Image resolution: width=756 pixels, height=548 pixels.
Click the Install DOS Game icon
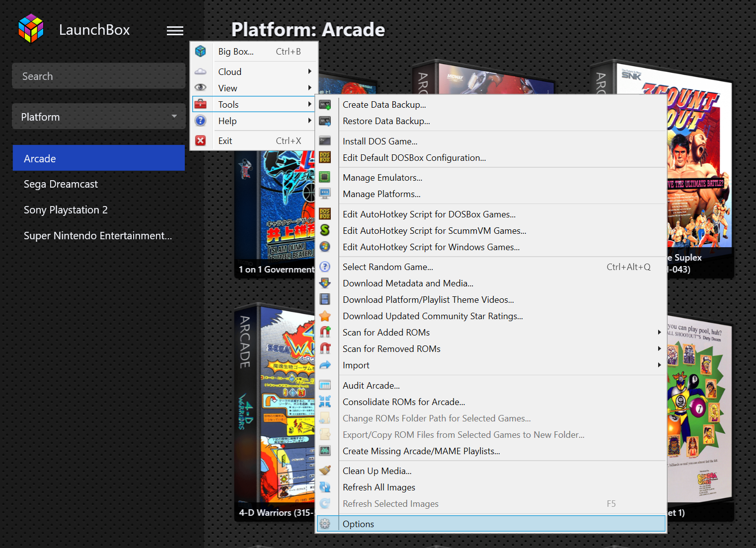[x=325, y=141]
